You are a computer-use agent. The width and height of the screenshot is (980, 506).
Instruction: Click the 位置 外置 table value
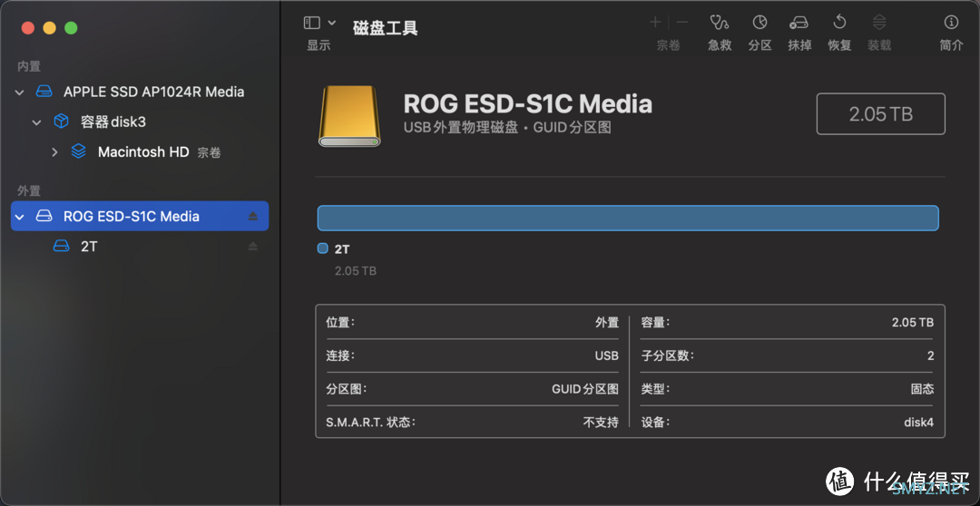pos(607,323)
